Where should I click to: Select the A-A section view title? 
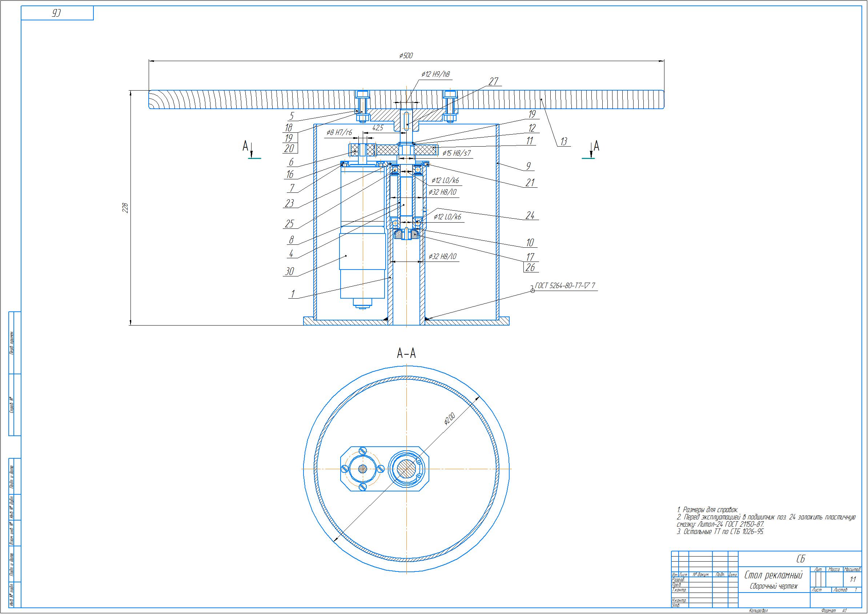pos(406,353)
